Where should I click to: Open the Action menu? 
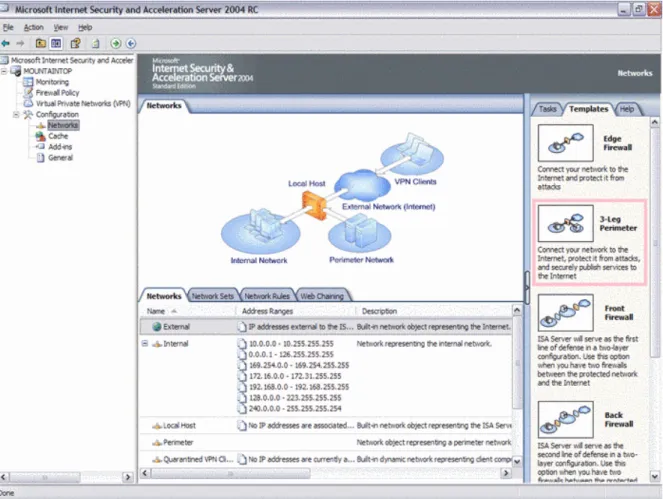33,27
